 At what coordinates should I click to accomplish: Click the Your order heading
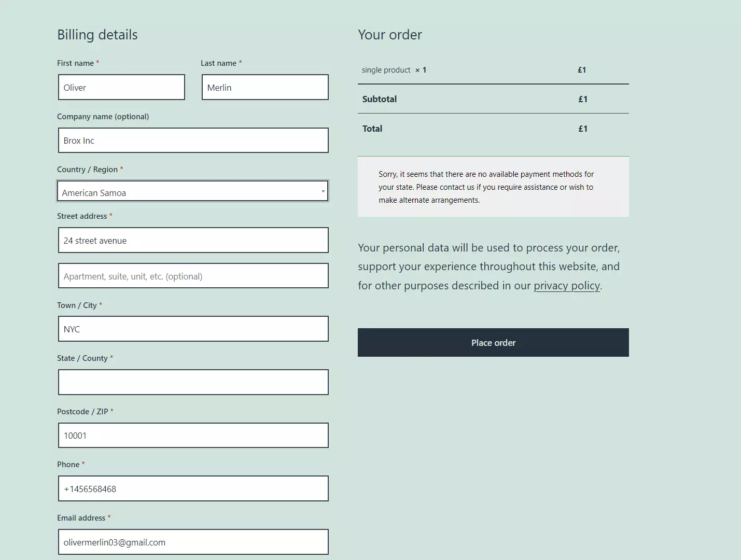coord(390,35)
